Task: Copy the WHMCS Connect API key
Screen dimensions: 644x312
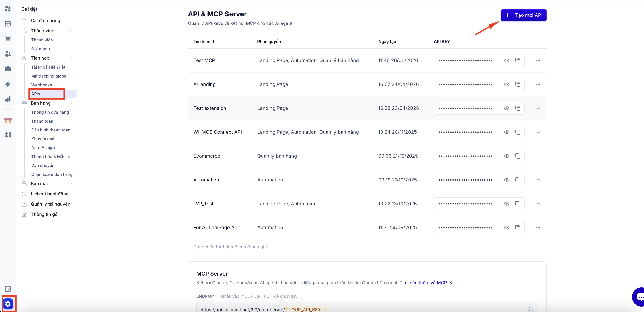Action: [x=517, y=132]
